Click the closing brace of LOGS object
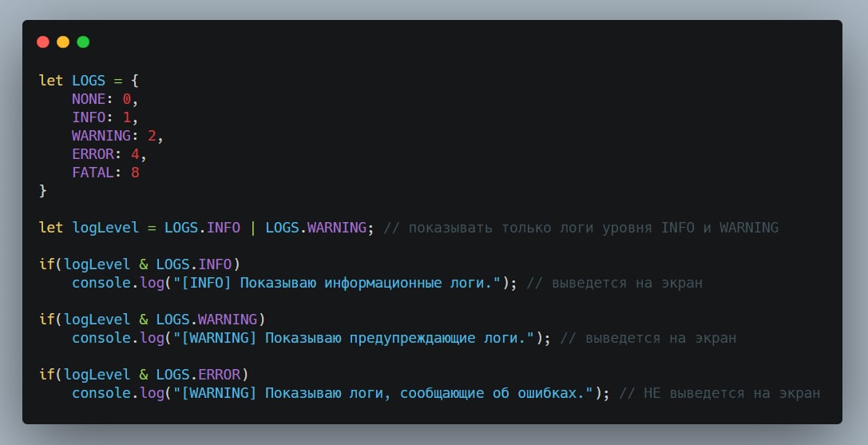 tap(42, 191)
